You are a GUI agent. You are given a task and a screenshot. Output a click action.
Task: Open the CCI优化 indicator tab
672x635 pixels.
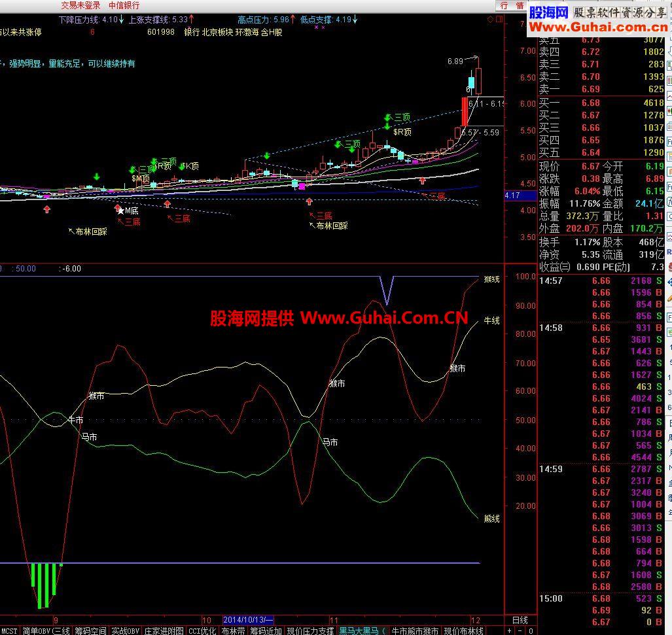[202, 630]
